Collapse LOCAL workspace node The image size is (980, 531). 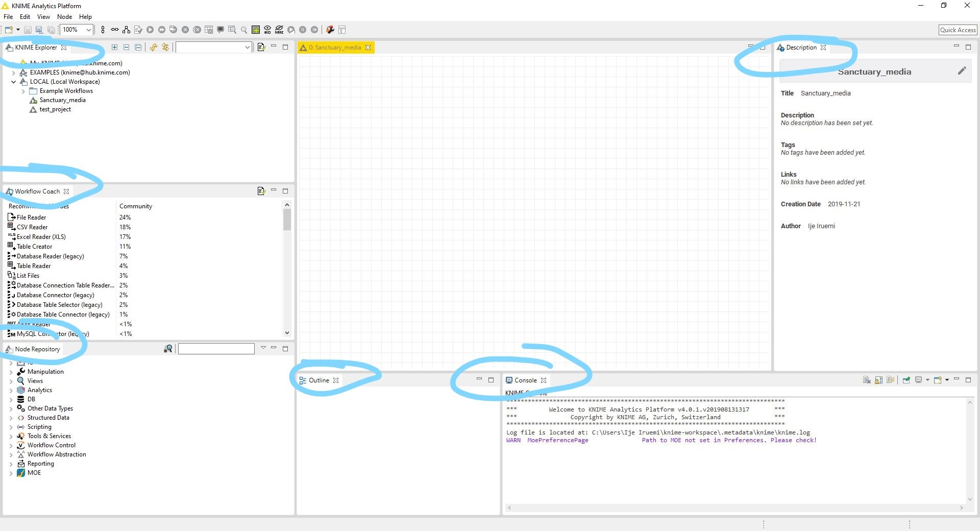tap(14, 82)
